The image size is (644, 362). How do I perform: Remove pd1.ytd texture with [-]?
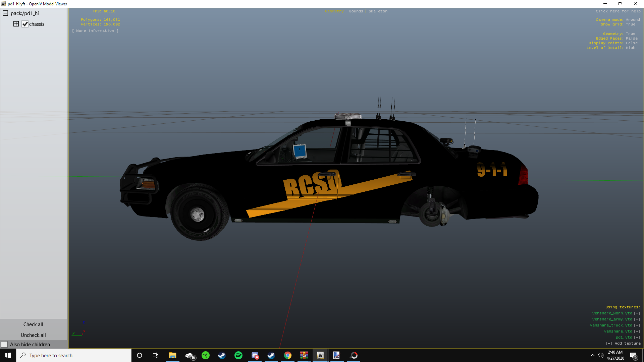pos(637,337)
